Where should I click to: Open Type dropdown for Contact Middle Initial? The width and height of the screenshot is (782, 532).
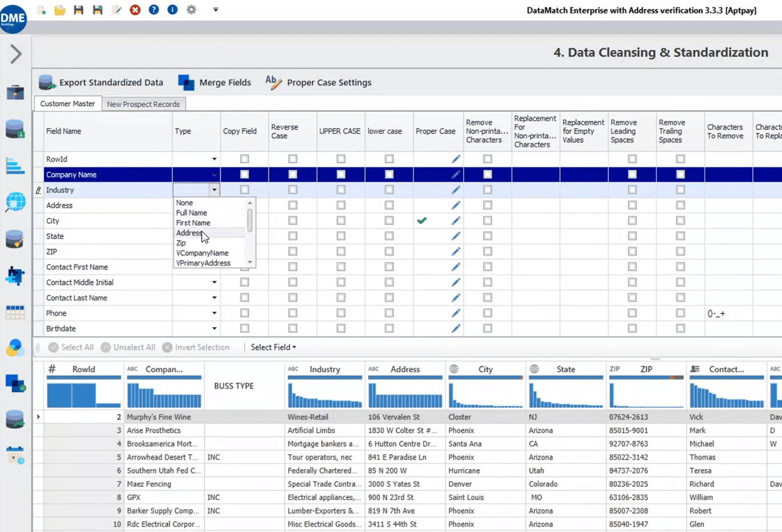tap(214, 283)
